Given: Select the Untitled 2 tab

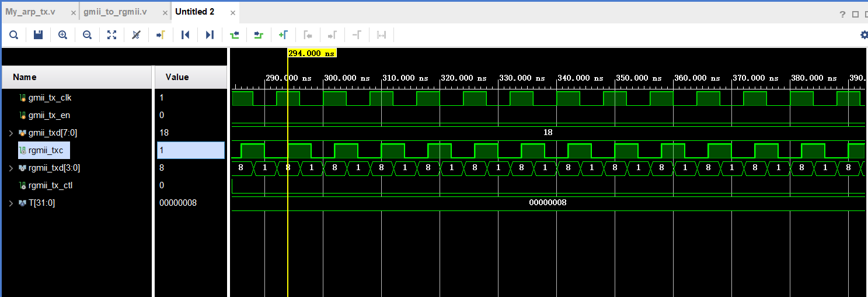Looking at the screenshot, I should pos(194,12).
